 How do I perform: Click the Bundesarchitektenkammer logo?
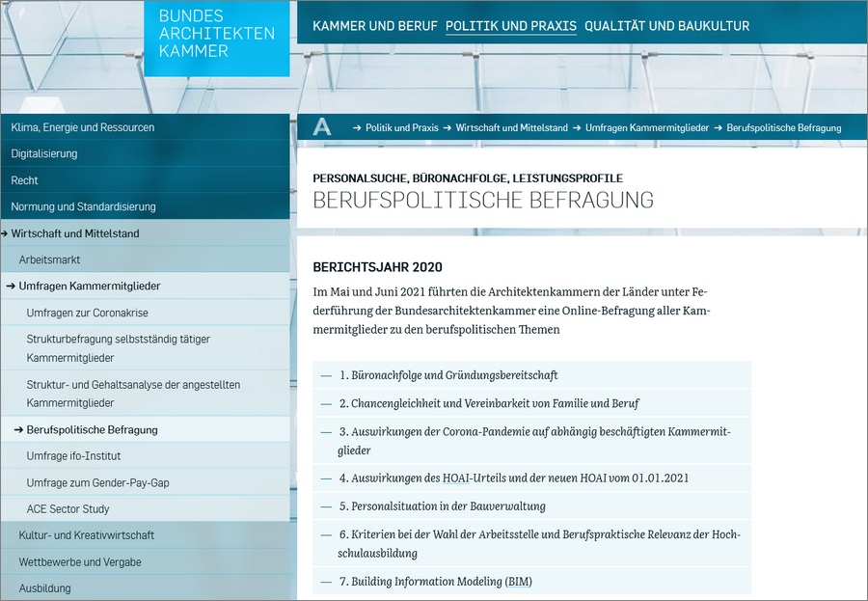[x=216, y=39]
